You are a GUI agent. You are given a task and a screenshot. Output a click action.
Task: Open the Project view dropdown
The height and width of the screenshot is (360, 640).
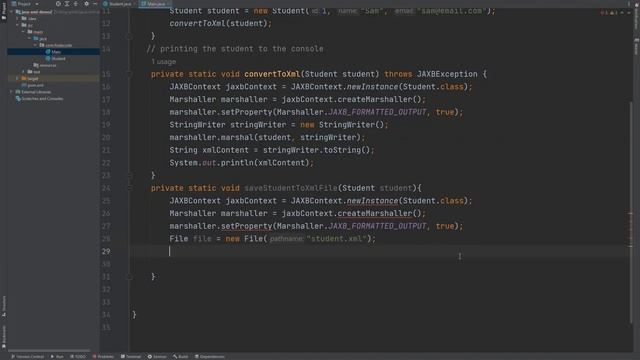coord(25,4)
